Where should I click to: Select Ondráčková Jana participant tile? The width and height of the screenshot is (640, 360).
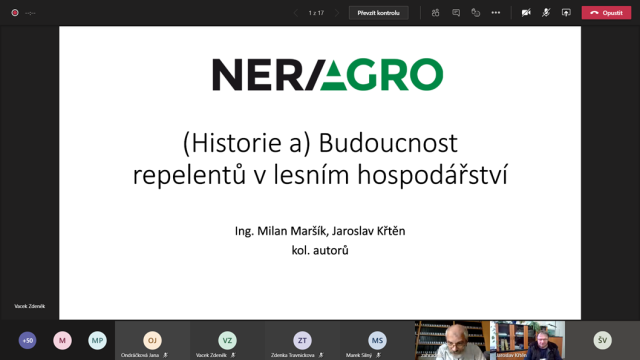click(152, 340)
